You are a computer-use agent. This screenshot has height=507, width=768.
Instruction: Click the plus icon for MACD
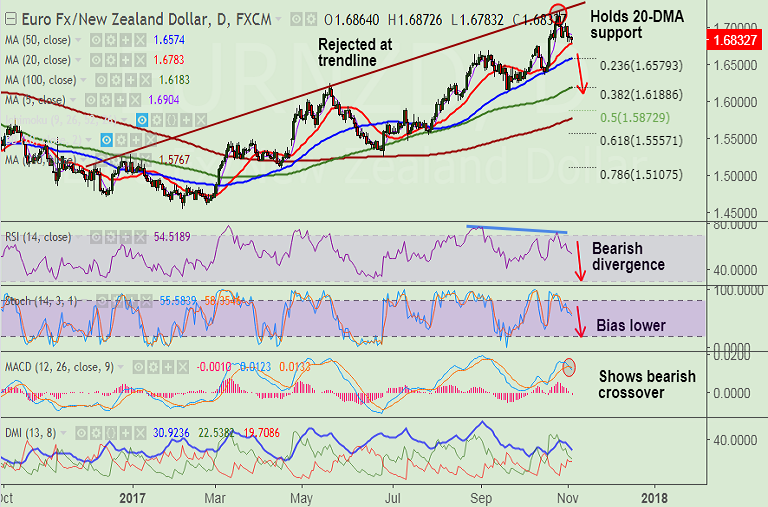[x=168, y=367]
